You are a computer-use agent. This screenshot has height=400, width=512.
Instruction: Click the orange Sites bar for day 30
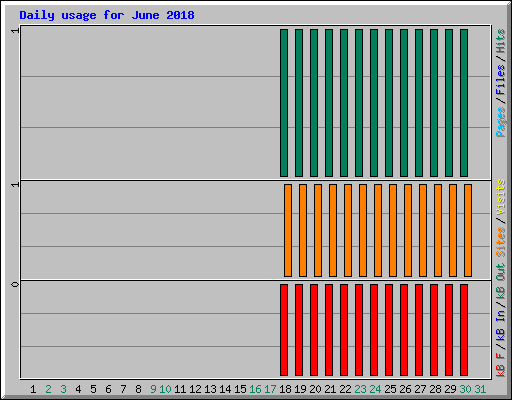coord(468,230)
